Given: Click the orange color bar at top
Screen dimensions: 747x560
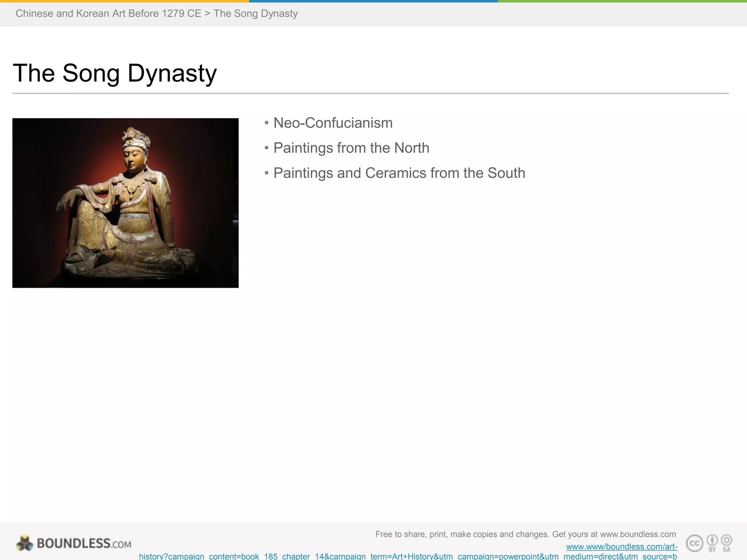Looking at the screenshot, I should [124, 1].
